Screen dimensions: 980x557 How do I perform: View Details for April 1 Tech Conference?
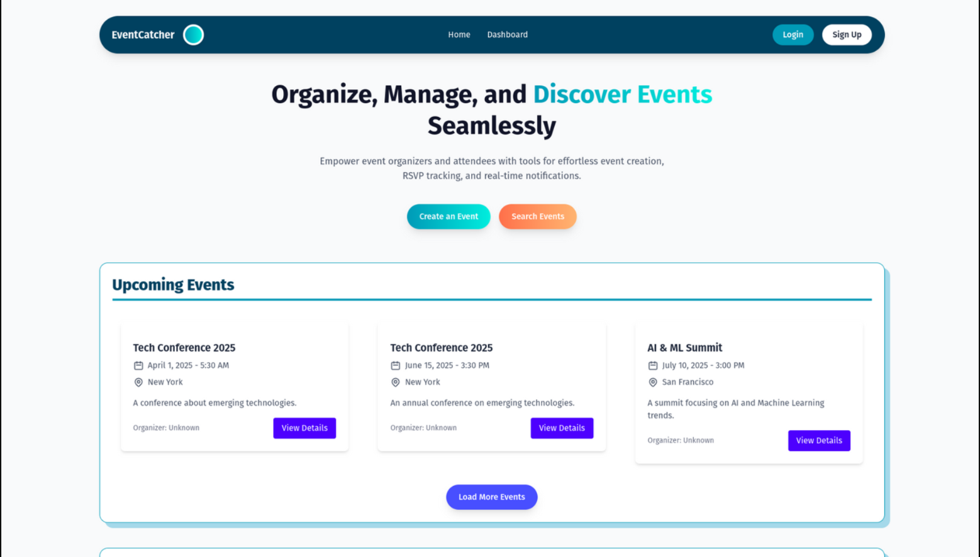[304, 428]
